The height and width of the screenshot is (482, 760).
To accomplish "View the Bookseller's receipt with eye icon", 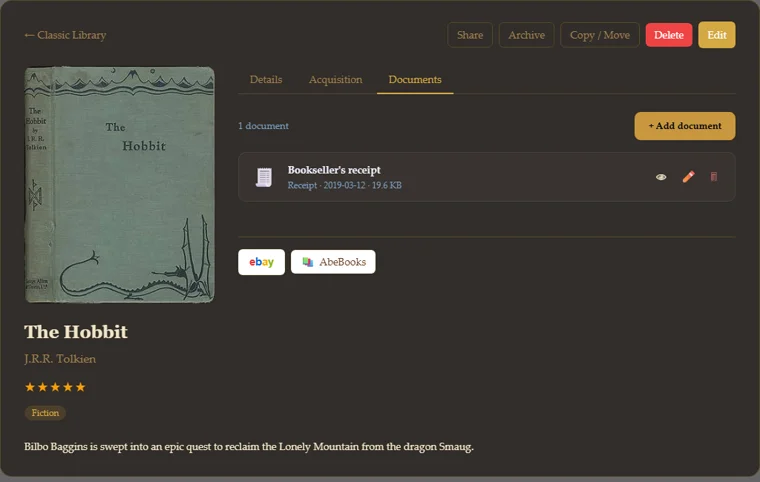I will coord(661,177).
